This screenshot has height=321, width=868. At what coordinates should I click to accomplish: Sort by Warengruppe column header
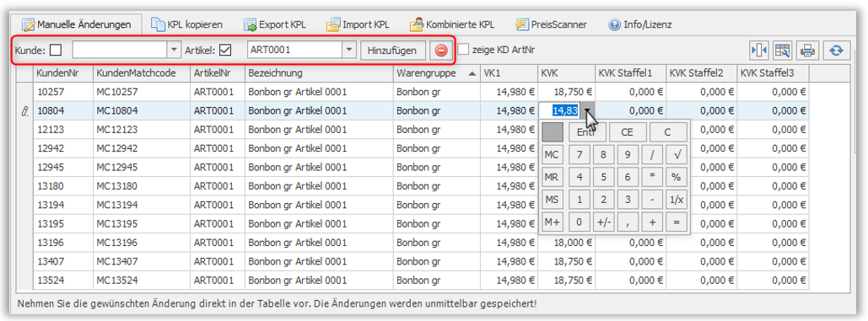(436, 73)
